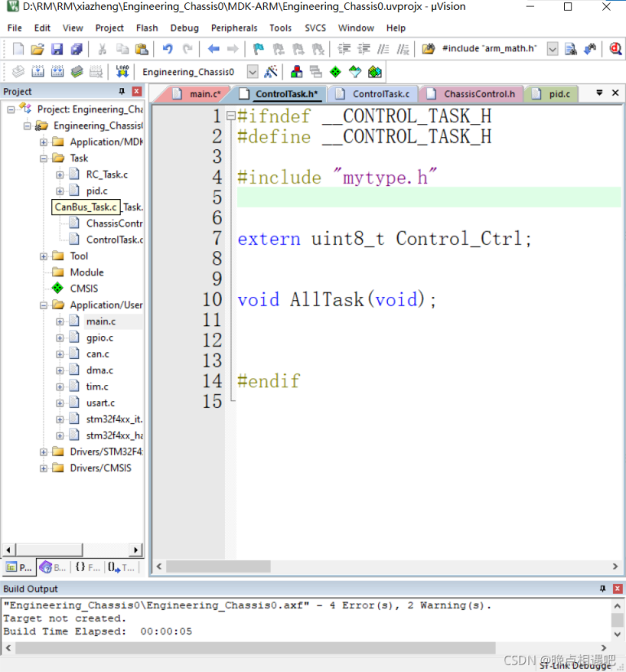Expand the Drivers/CMSIS folder
Image resolution: width=626 pixels, height=672 pixels.
pyautogui.click(x=43, y=468)
